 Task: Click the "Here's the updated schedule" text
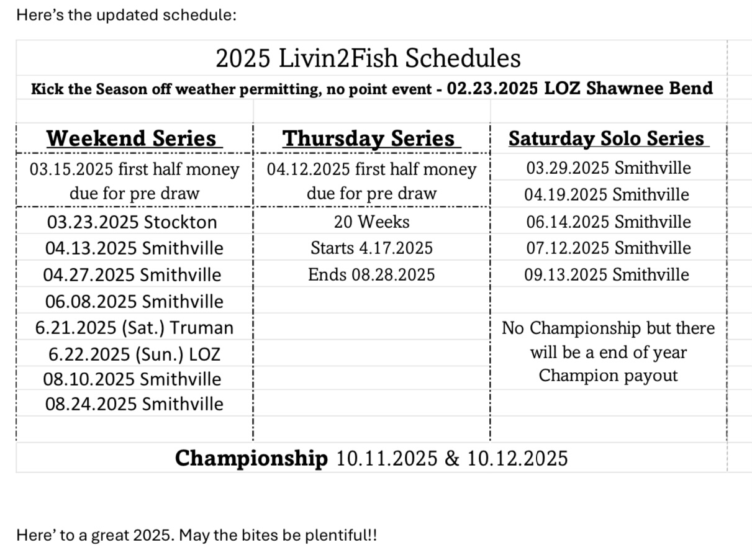click(x=126, y=15)
